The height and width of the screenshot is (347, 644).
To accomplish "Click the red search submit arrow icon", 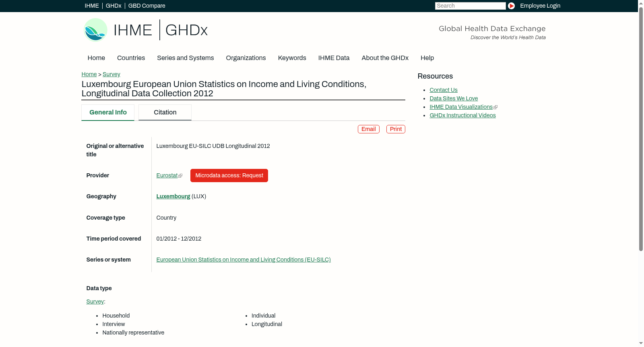I will (511, 6).
